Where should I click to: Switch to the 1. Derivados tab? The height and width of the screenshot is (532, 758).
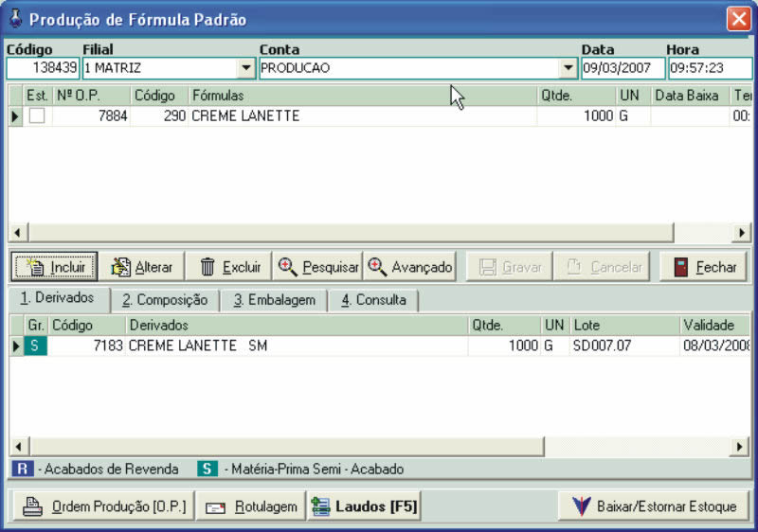pos(58,298)
